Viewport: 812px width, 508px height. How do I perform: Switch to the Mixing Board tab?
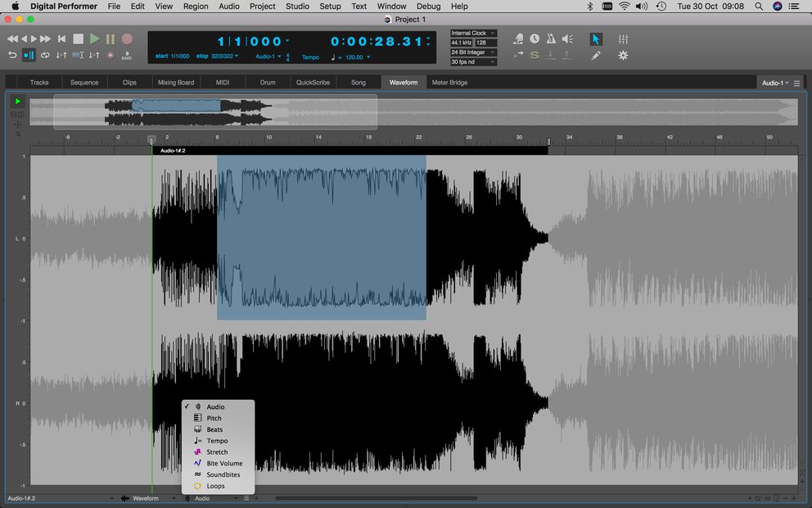tap(176, 83)
